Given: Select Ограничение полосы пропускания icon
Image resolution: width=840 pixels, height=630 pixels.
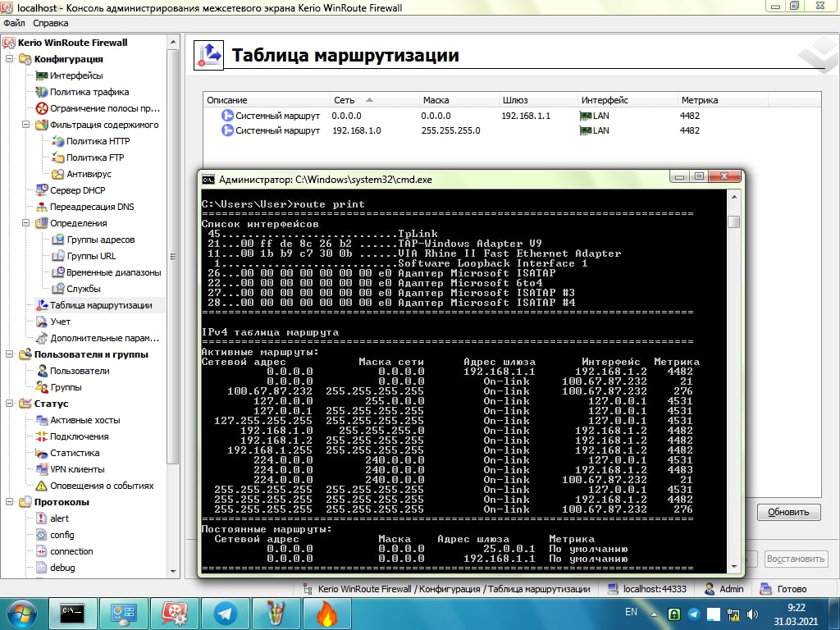Looking at the screenshot, I should 41,108.
